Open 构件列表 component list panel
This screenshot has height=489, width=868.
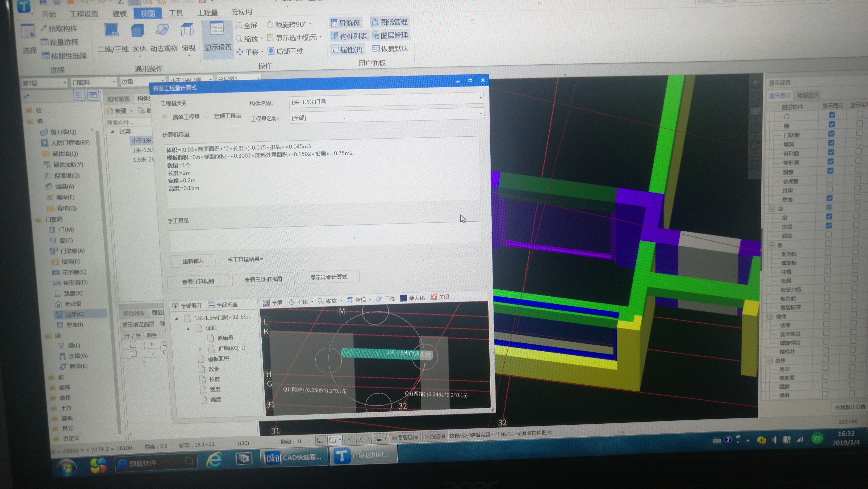pos(349,36)
